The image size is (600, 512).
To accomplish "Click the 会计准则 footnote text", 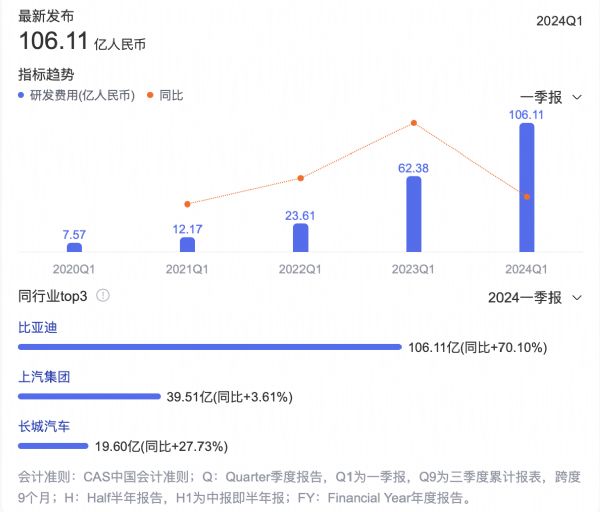I will (299, 487).
